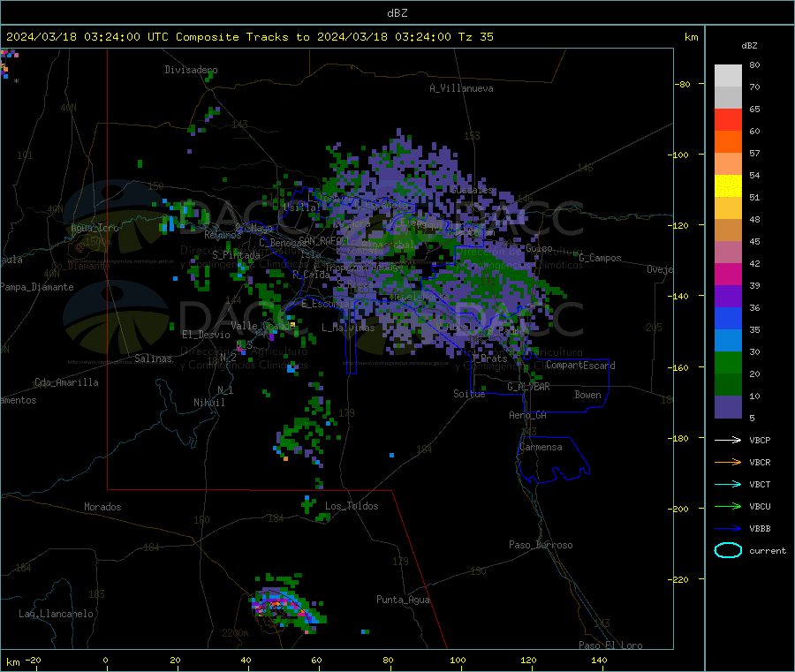Select the bright yellow swatch between 54 and 51
795x672 pixels.
click(x=728, y=186)
